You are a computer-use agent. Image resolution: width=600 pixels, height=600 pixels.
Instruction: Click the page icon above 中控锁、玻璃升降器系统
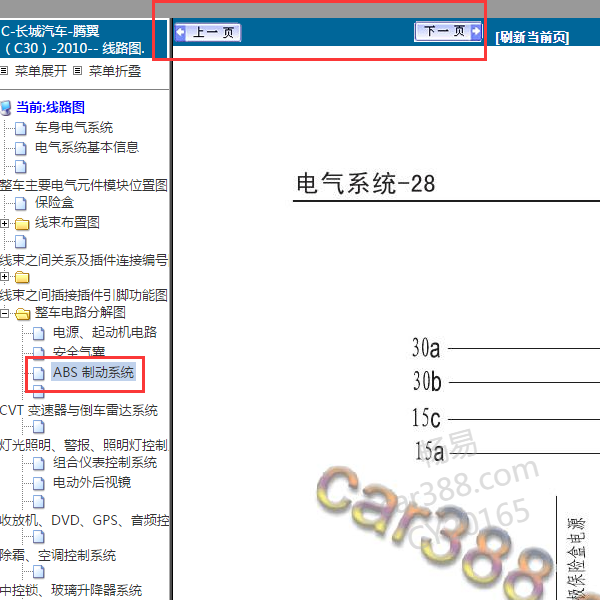click(x=39, y=572)
